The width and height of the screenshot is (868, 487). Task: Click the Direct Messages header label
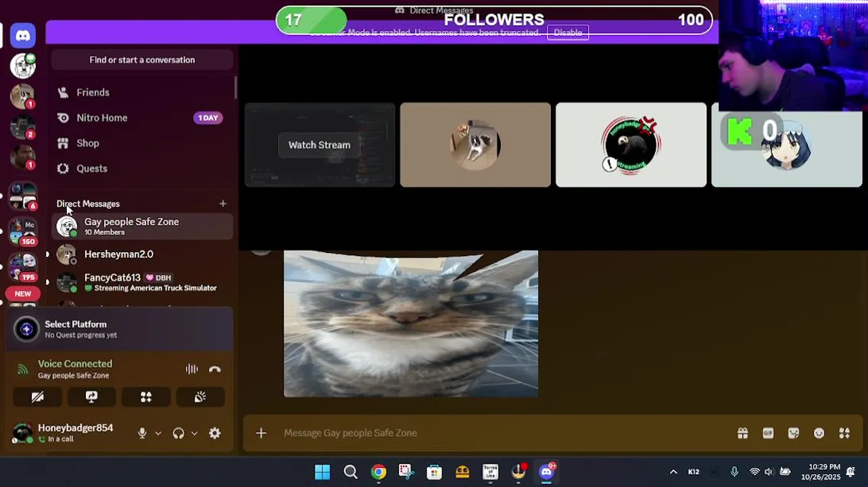(x=88, y=204)
